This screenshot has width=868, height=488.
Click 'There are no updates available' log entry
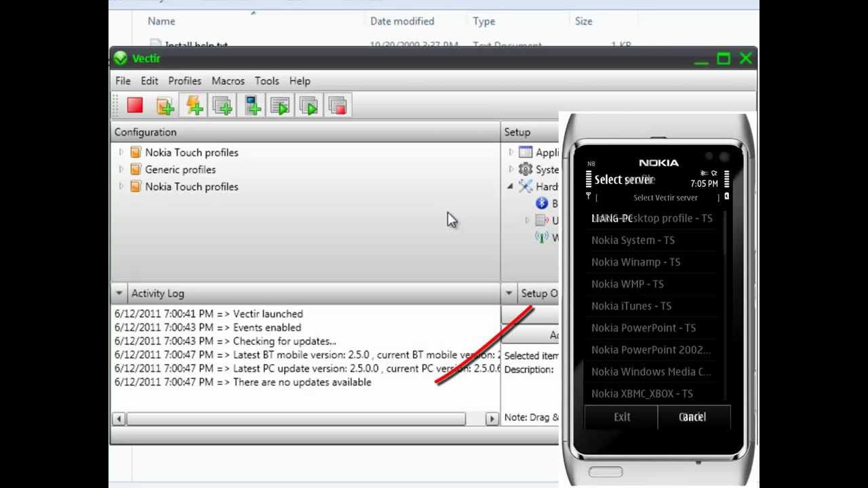click(x=243, y=382)
